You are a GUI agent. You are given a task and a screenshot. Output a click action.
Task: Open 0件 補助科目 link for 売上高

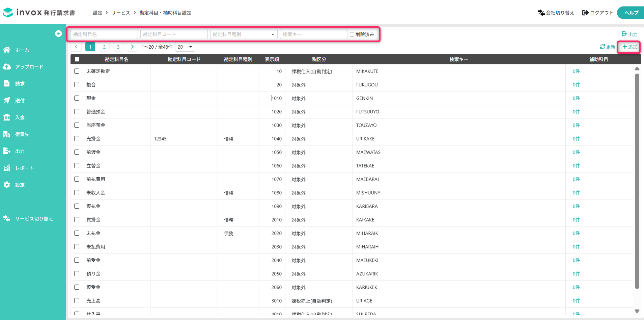coord(576,301)
